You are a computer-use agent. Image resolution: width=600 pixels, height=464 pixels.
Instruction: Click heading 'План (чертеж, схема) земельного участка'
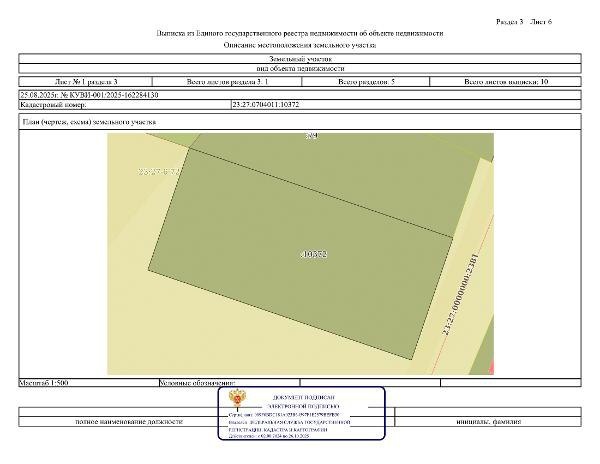pyautogui.click(x=89, y=122)
